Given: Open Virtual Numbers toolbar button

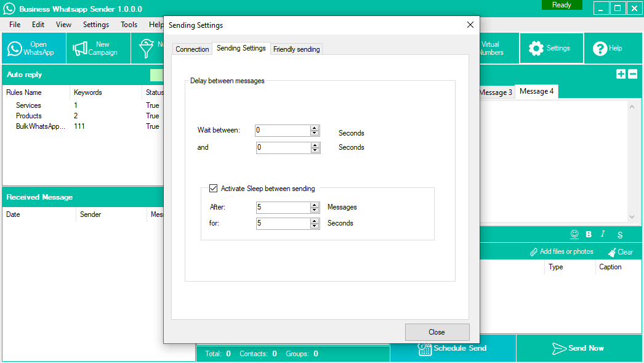Looking at the screenshot, I should pyautogui.click(x=499, y=49).
